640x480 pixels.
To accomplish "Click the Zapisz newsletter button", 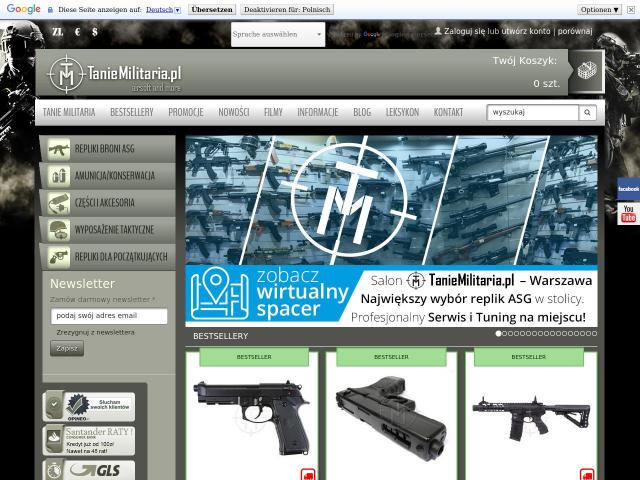I will [67, 348].
